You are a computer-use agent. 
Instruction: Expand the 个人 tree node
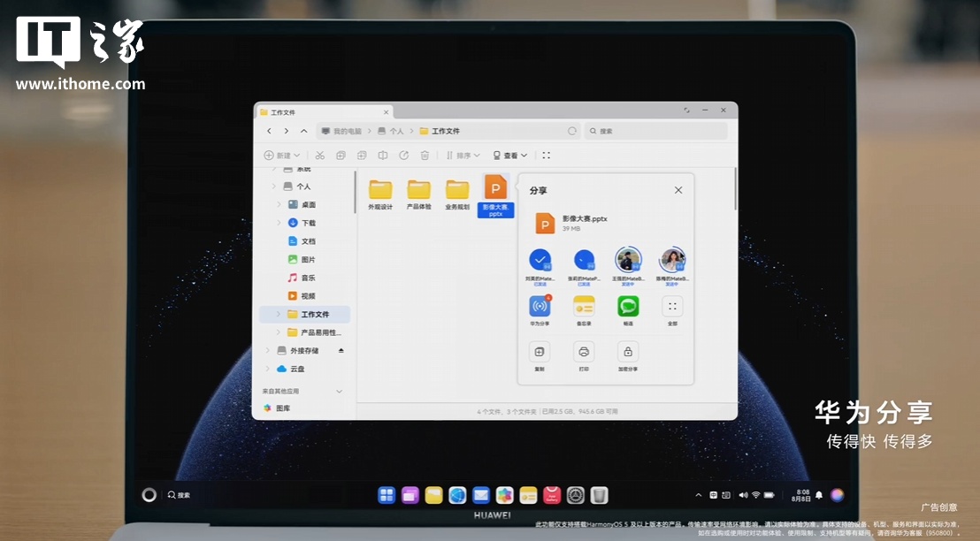pyautogui.click(x=274, y=187)
